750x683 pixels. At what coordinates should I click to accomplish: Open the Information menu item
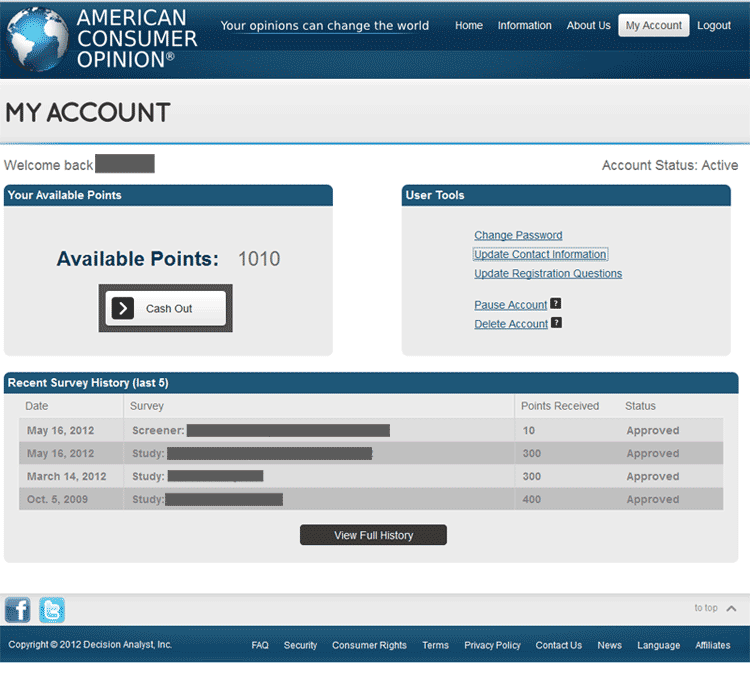click(524, 26)
